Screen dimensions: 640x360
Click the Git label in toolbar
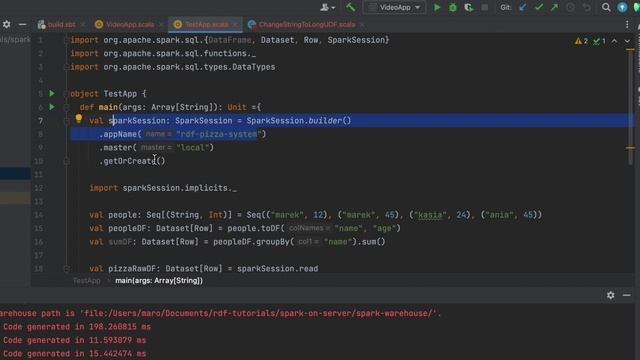505,7
